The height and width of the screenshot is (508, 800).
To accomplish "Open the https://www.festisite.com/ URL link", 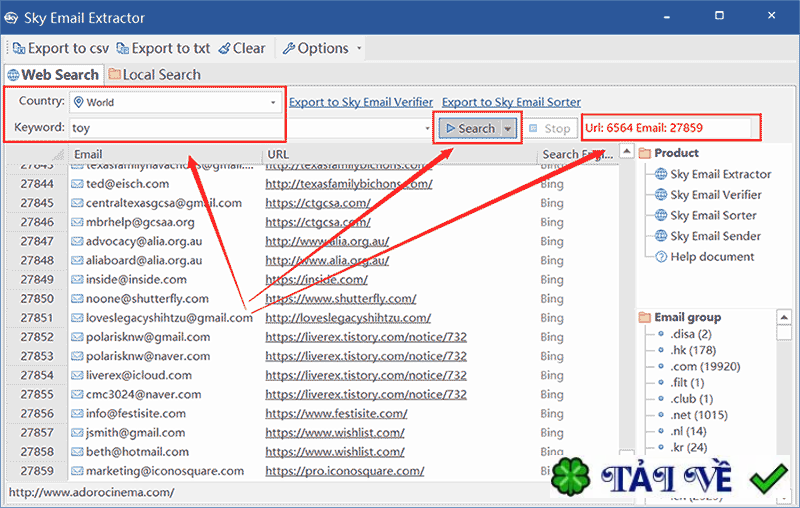I will 336,414.
